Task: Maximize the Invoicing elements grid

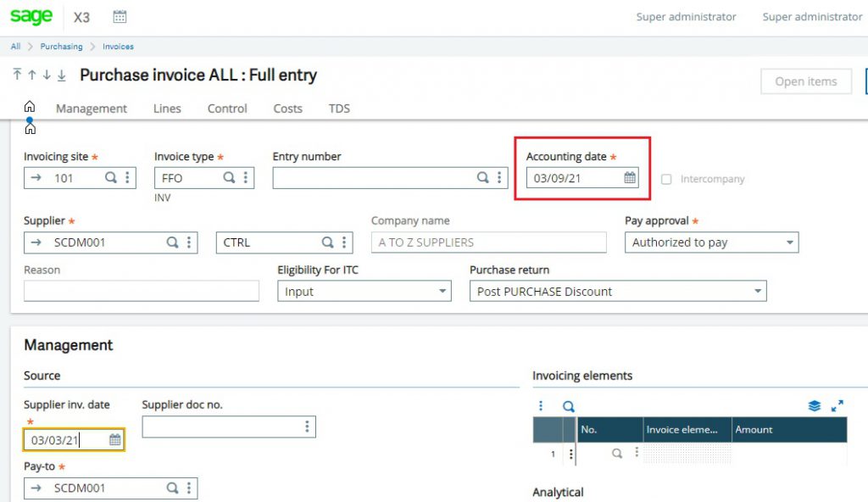Action: (x=837, y=406)
